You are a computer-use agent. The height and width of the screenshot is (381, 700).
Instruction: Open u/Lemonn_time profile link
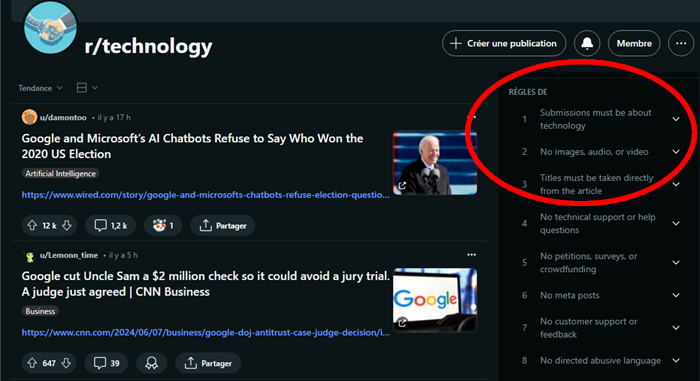(69, 255)
